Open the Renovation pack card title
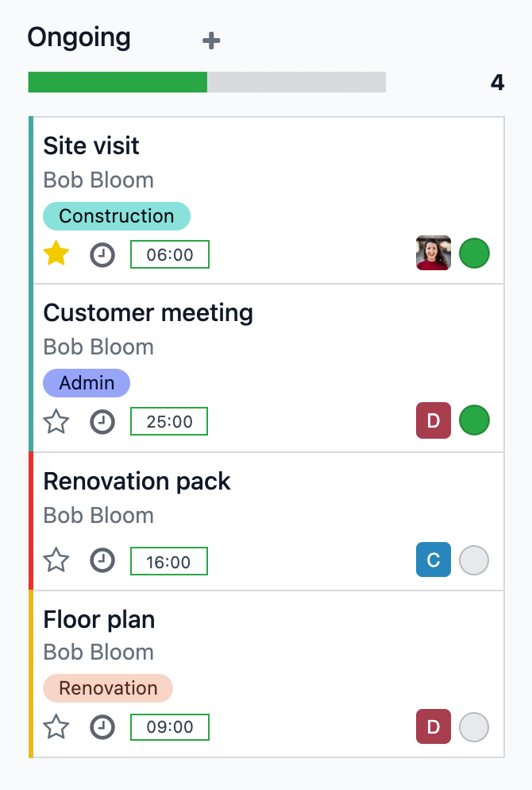This screenshot has width=532, height=790. coord(137,482)
